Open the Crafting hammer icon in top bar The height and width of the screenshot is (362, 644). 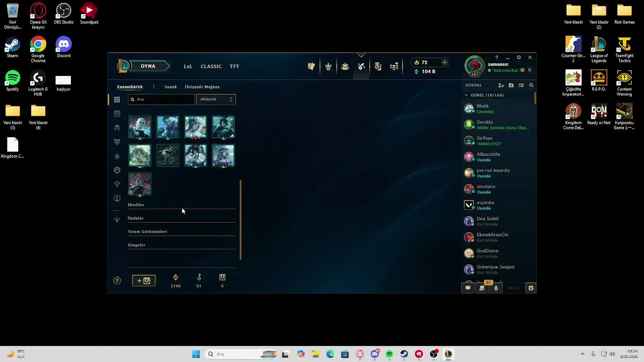pos(361,66)
